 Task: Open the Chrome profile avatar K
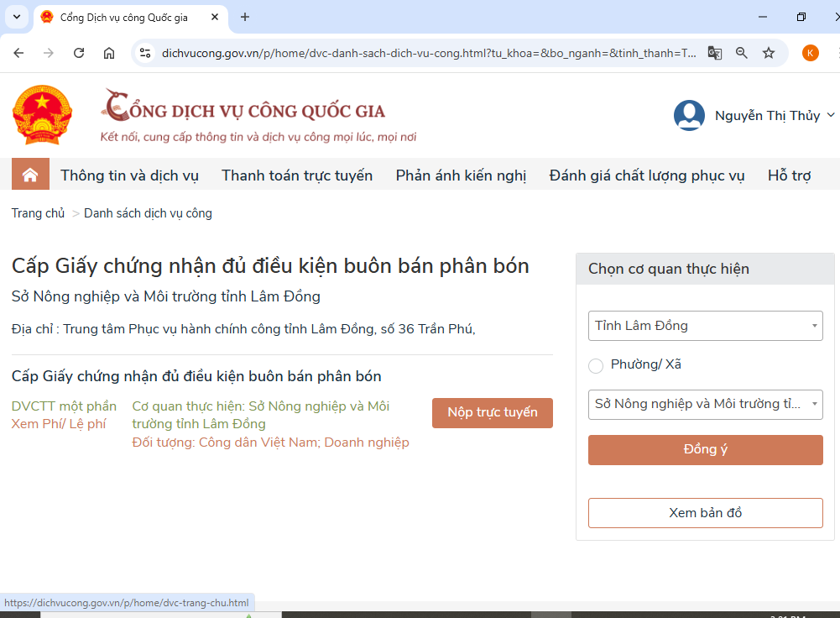[x=810, y=53]
